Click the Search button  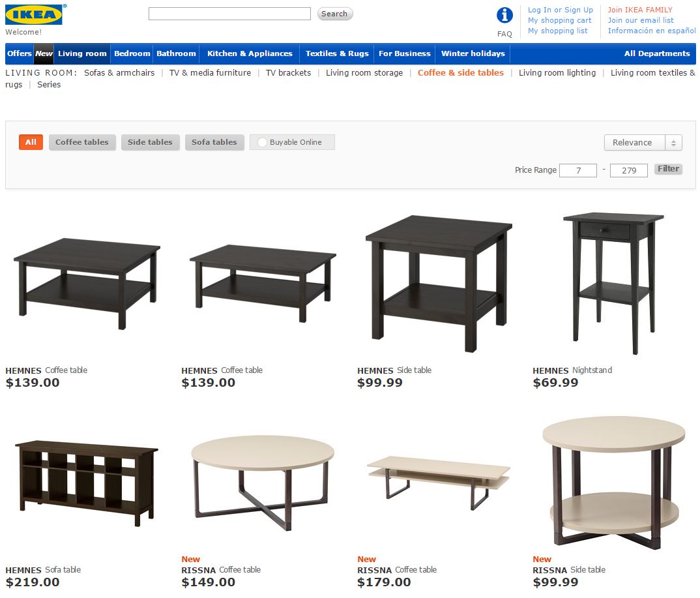click(x=335, y=14)
